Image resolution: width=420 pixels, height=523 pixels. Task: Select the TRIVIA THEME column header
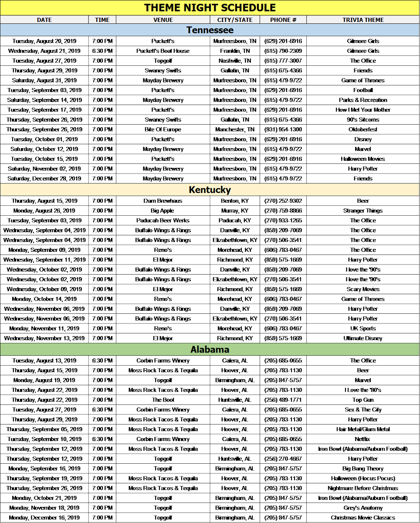pyautogui.click(x=363, y=20)
